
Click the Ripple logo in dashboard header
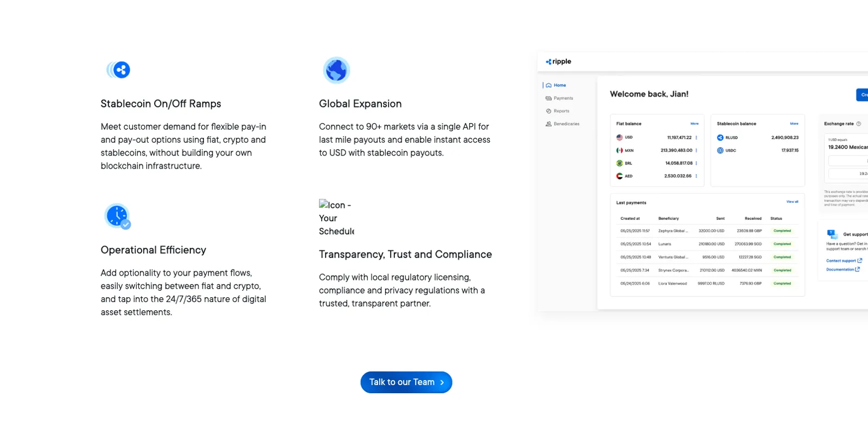[x=558, y=62]
